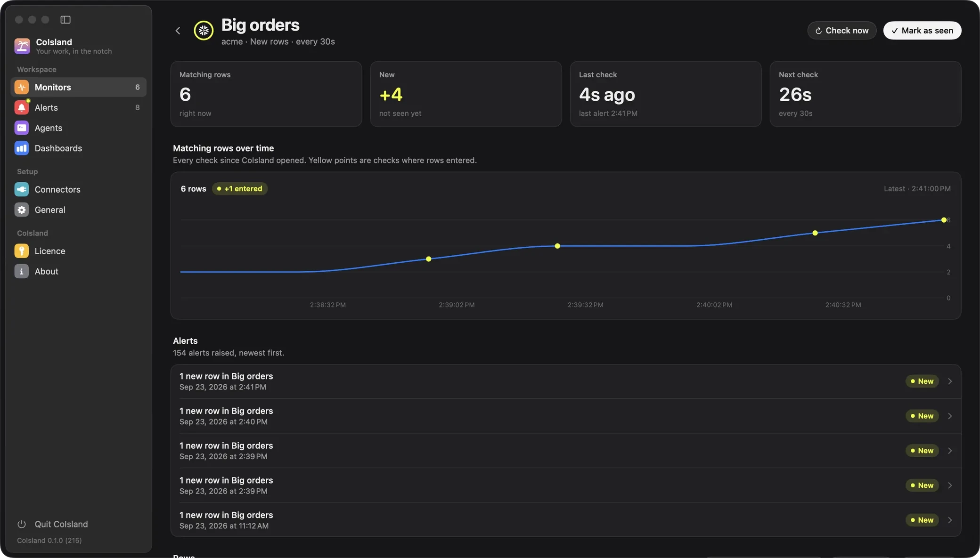Click the General gear icon
This screenshot has width=980, height=558.
pyautogui.click(x=22, y=210)
